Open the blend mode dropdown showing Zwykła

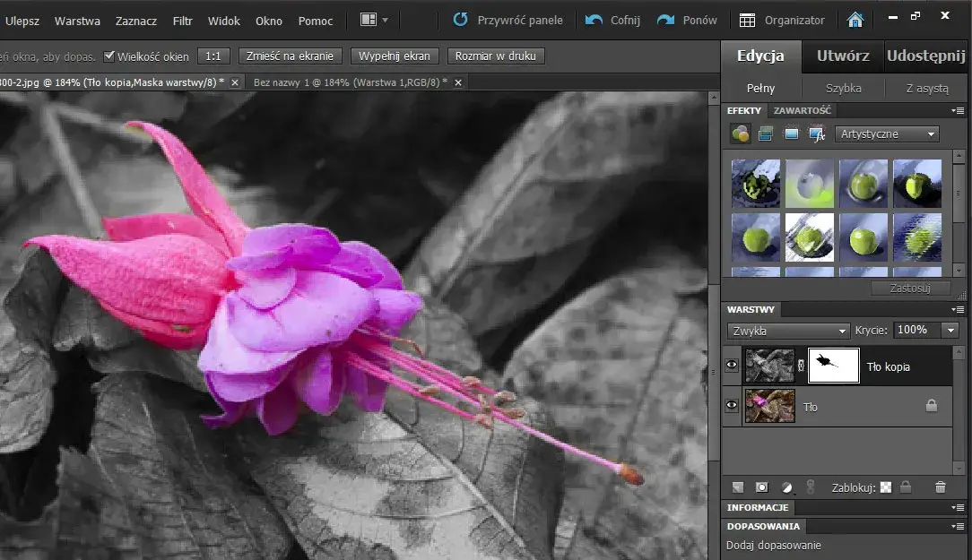[x=787, y=331]
